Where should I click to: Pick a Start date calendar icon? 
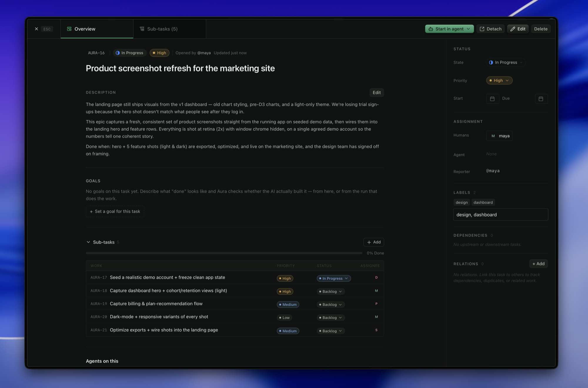[492, 99]
